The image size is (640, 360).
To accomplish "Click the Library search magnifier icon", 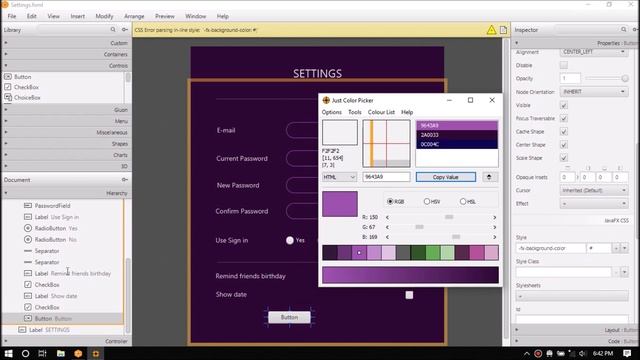I will point(113,30).
